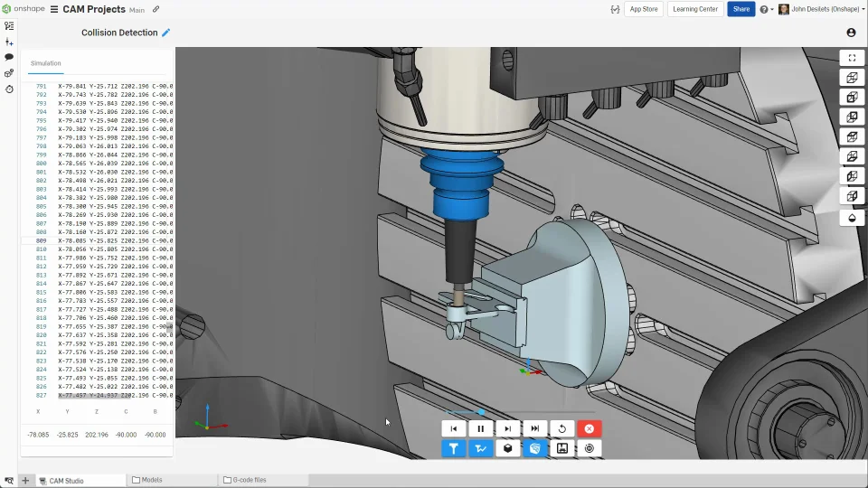
Task: Select G-code line 815
Action: point(98,292)
